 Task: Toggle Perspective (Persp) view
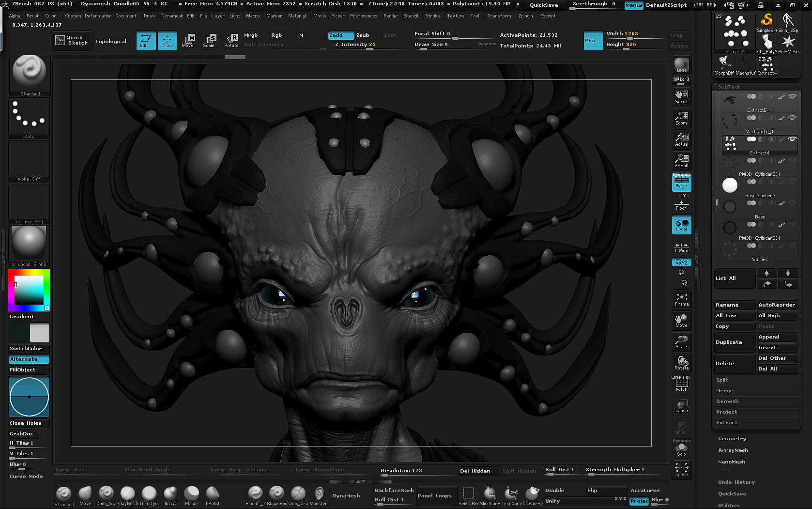click(681, 182)
